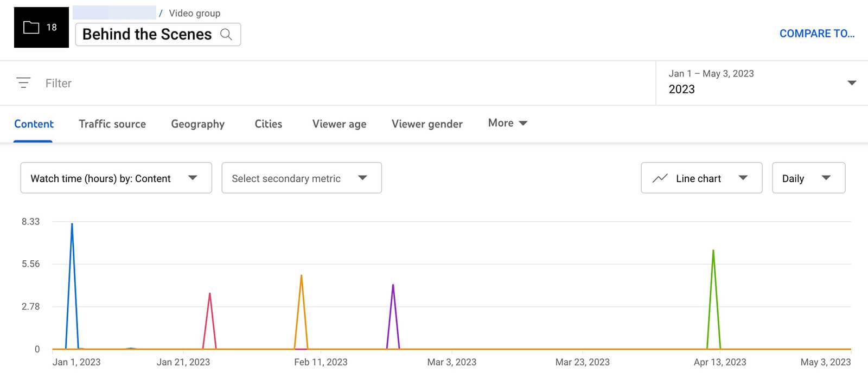Switch to the Traffic source tab
868x379 pixels.
click(x=112, y=124)
